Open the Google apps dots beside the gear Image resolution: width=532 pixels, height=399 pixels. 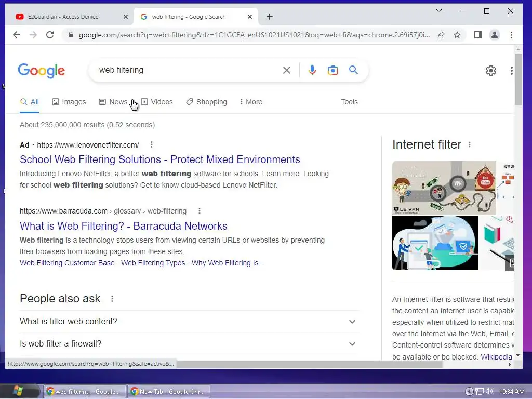[x=511, y=71]
